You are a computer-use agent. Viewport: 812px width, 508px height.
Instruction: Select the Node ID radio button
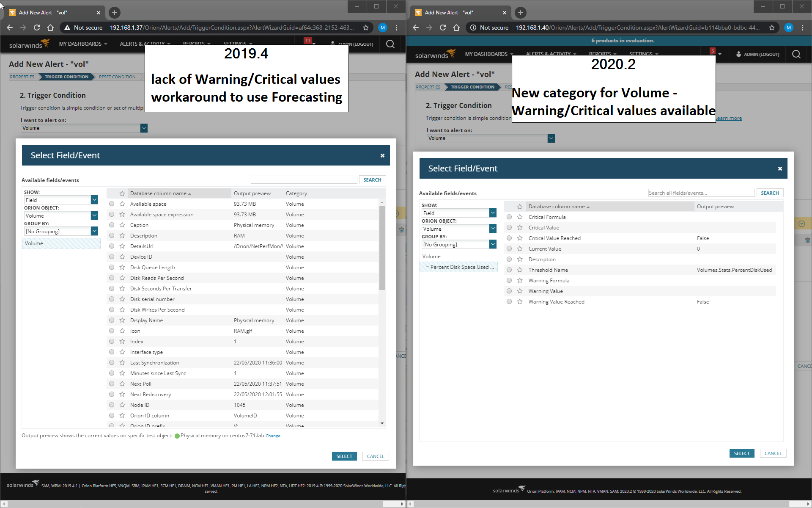(112, 405)
